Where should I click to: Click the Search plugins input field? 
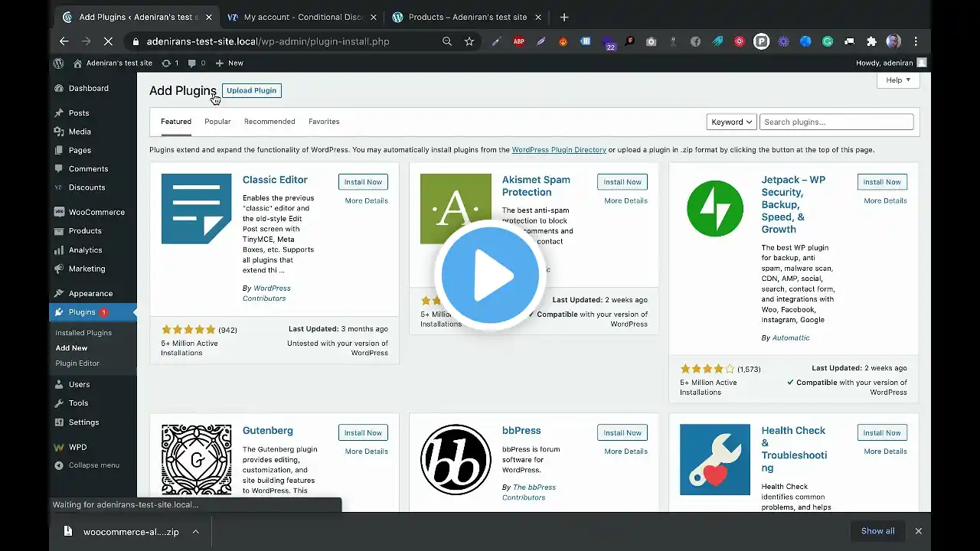pos(836,122)
